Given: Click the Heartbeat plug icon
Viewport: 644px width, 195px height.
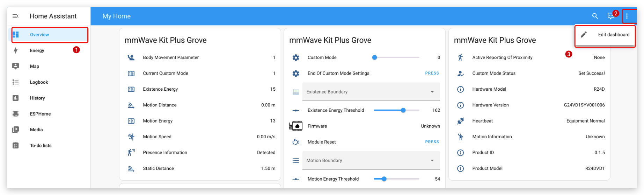Looking at the screenshot, I should tap(461, 121).
